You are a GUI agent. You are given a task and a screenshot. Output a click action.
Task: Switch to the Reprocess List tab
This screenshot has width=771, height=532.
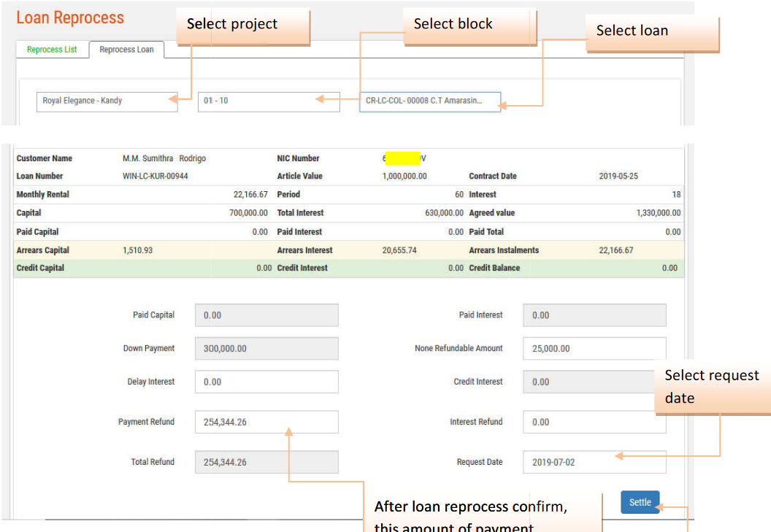click(x=52, y=50)
